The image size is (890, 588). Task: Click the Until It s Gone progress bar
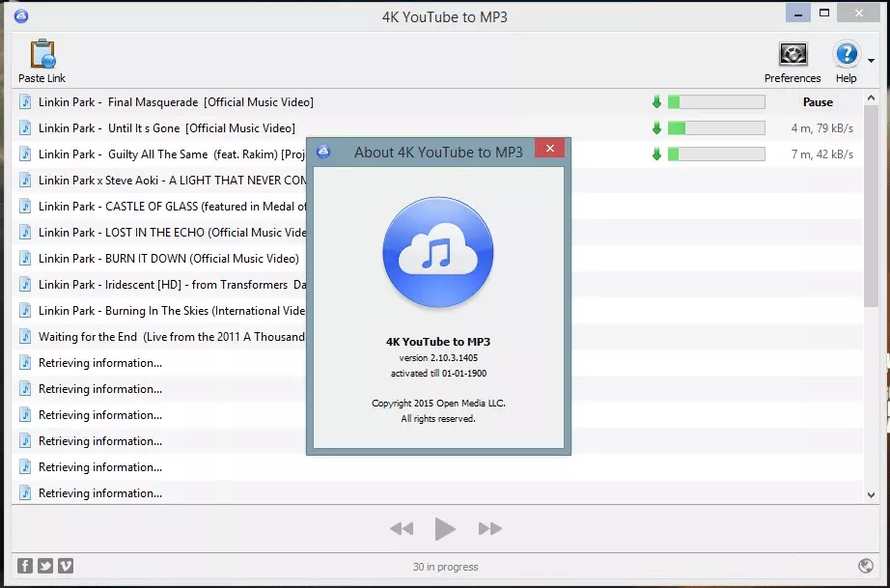click(x=716, y=128)
